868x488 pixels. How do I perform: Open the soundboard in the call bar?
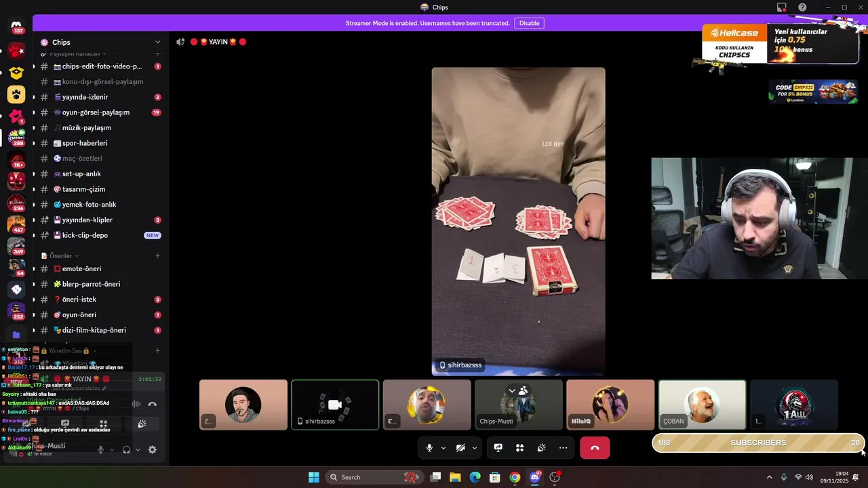pyautogui.click(x=541, y=448)
